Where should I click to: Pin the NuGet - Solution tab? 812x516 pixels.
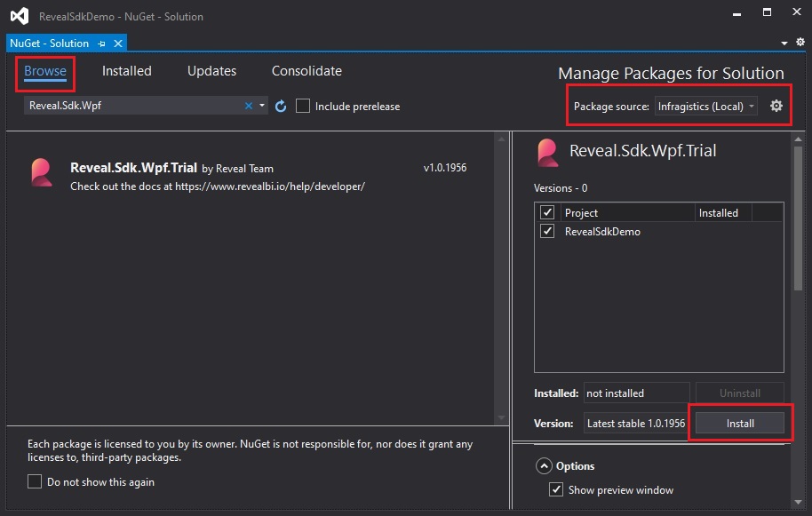point(101,44)
